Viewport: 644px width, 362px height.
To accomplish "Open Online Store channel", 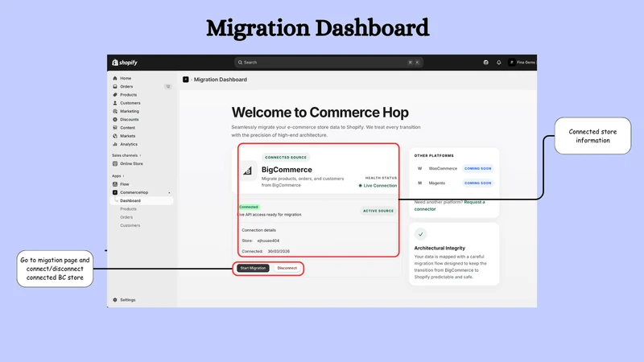I will [x=131, y=163].
